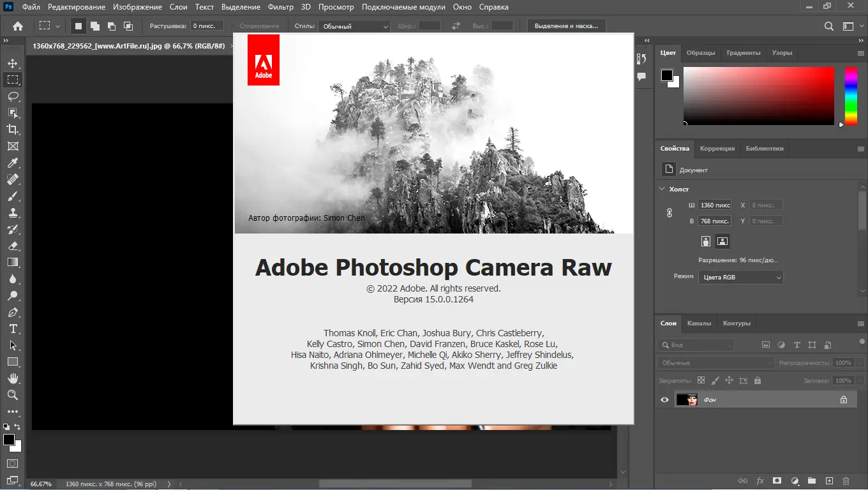Switch to the Каналы tab
868x490 pixels.
[699, 323]
